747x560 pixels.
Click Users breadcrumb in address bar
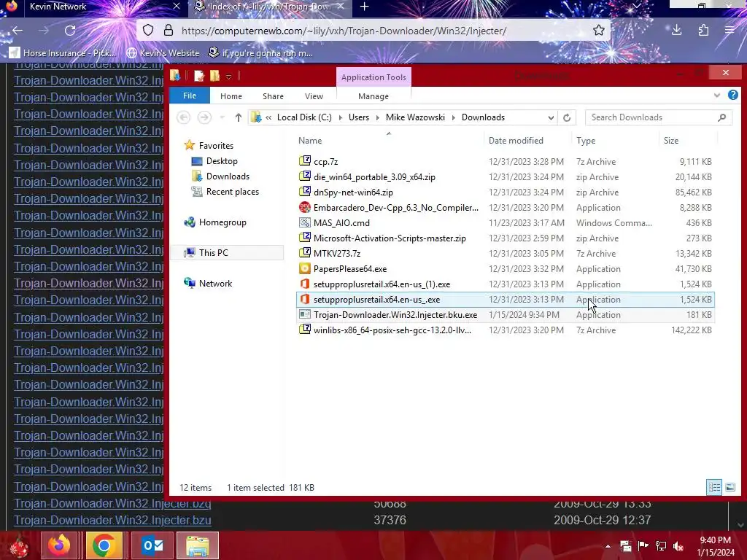pos(359,117)
